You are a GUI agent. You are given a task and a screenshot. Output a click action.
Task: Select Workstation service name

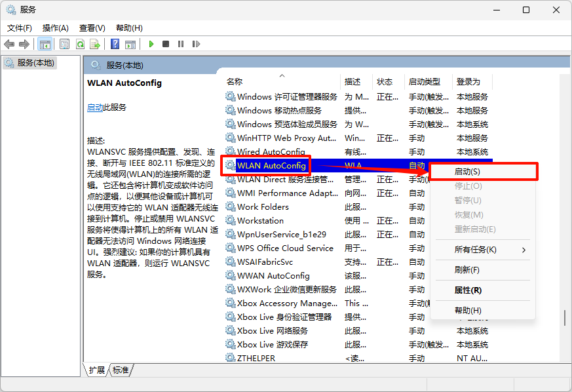(261, 220)
